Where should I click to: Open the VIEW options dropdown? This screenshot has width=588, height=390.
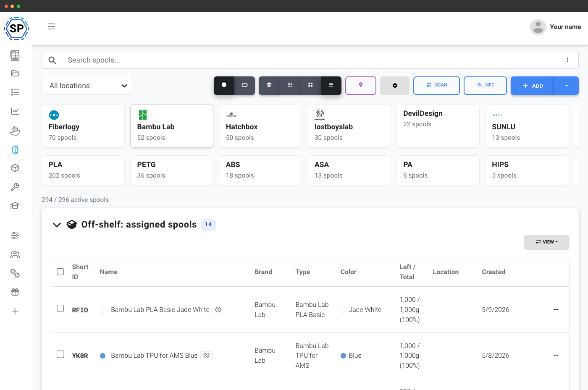(x=546, y=242)
